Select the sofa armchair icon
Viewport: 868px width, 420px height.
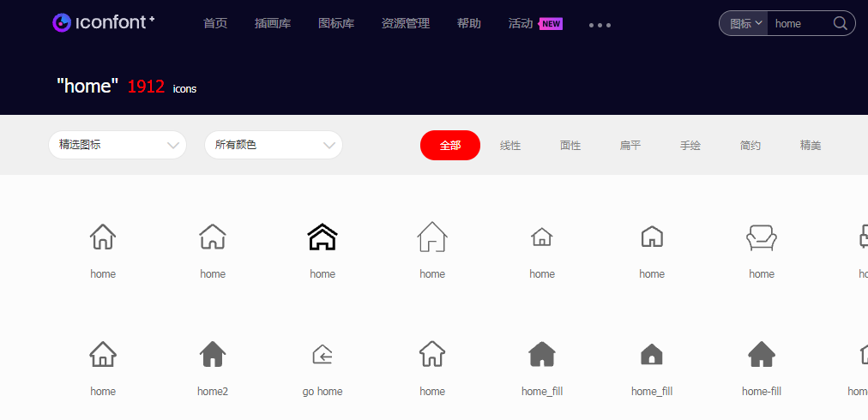coord(762,237)
